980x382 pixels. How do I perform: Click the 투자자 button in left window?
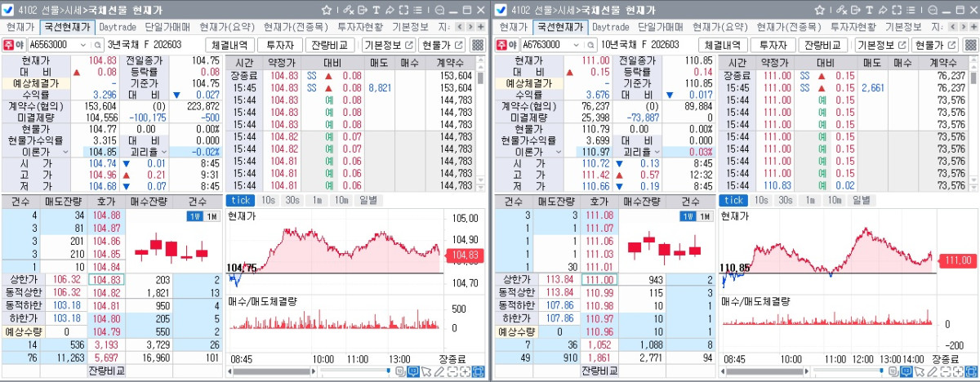point(280,45)
